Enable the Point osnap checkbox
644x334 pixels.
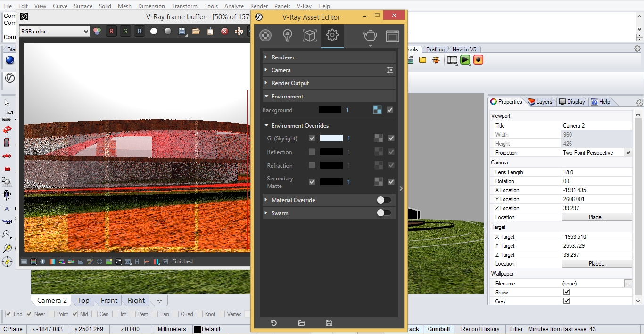[52, 314]
